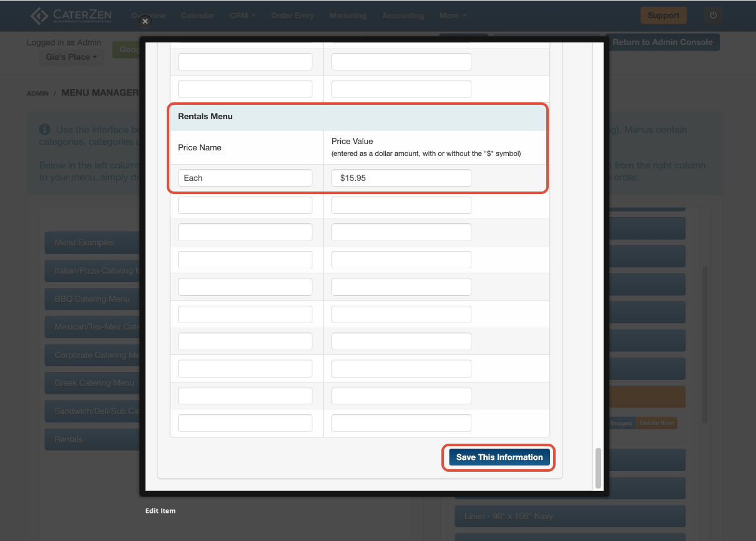Click empty price name field below Each
756x541 pixels.
[245, 205]
